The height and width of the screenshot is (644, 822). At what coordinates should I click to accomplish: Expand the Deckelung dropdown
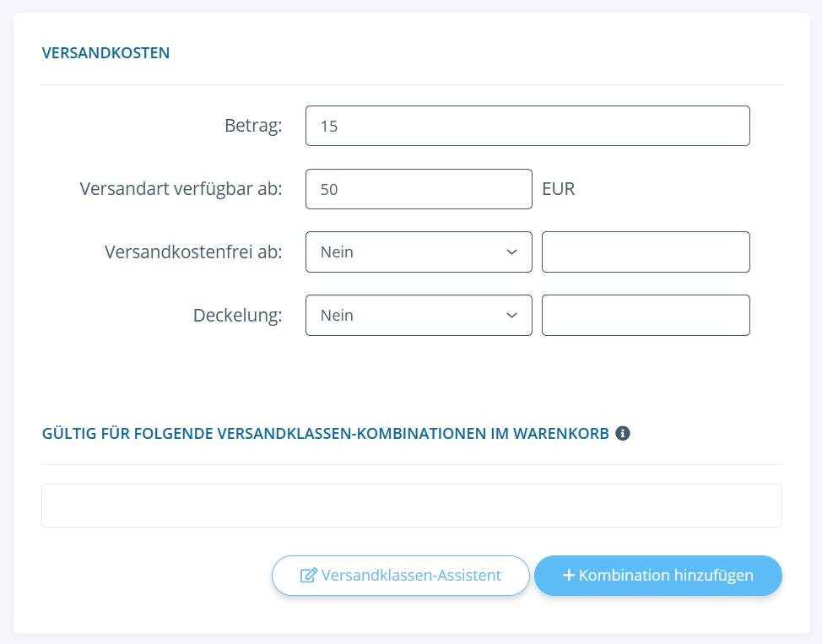pos(419,316)
